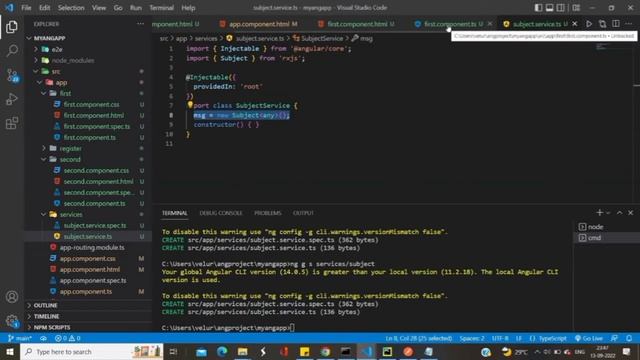
Task: Customize layout icon in title bar
Action: (x=576, y=8)
